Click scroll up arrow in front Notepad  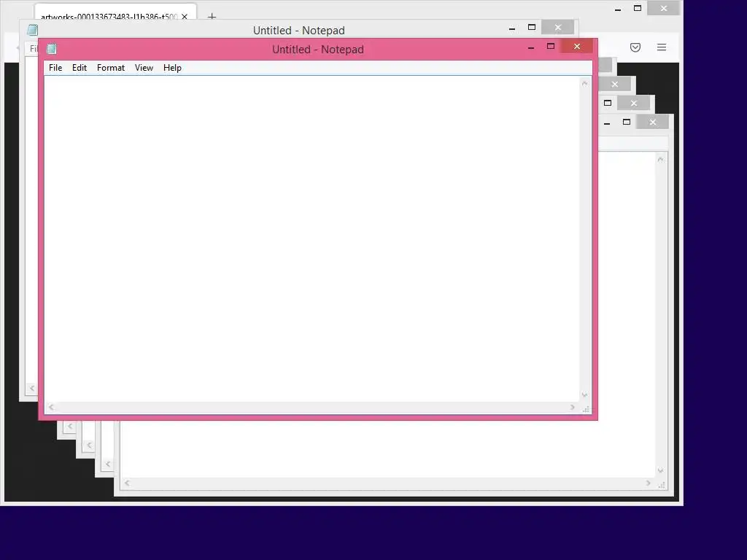tap(584, 83)
